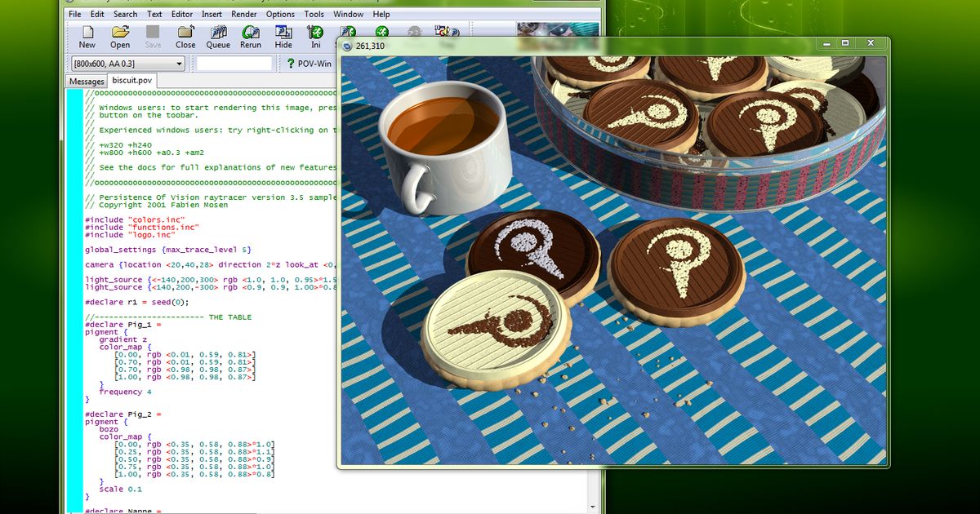Click the line '#include "logo.inc"'
The width and height of the screenshot is (980, 514).
pos(130,235)
